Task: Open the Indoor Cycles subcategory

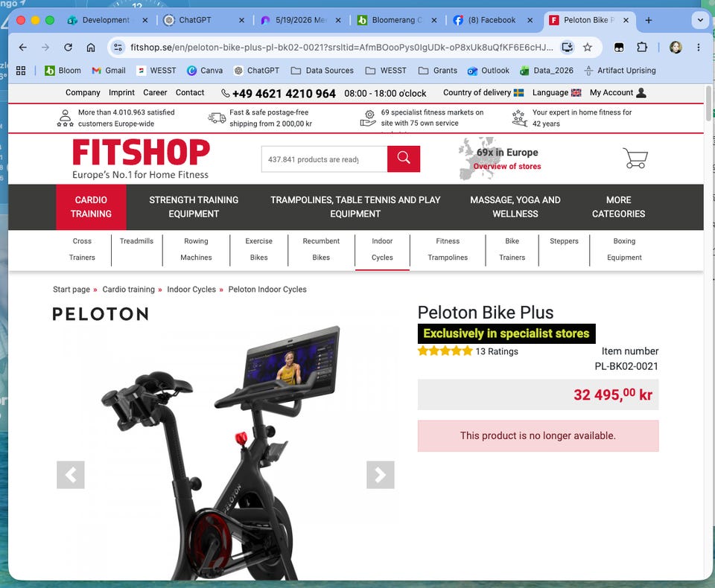Action: 382,249
